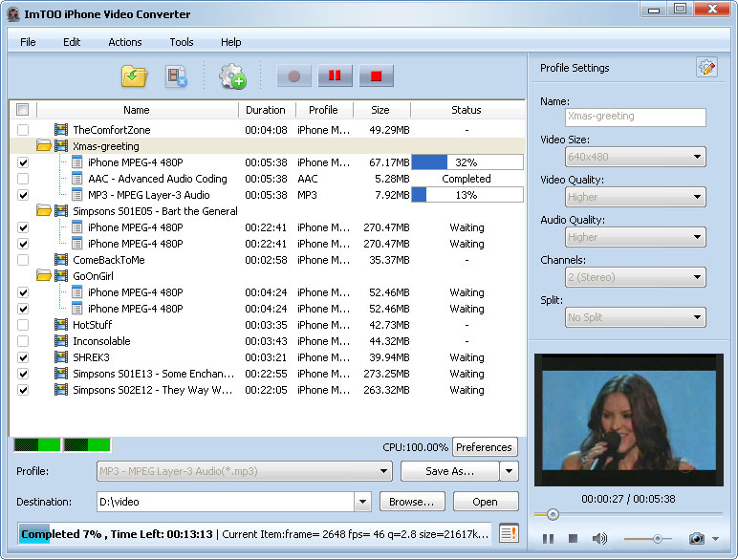This screenshot has width=738, height=560.
Task: Click the Save As... button
Action: click(x=449, y=471)
